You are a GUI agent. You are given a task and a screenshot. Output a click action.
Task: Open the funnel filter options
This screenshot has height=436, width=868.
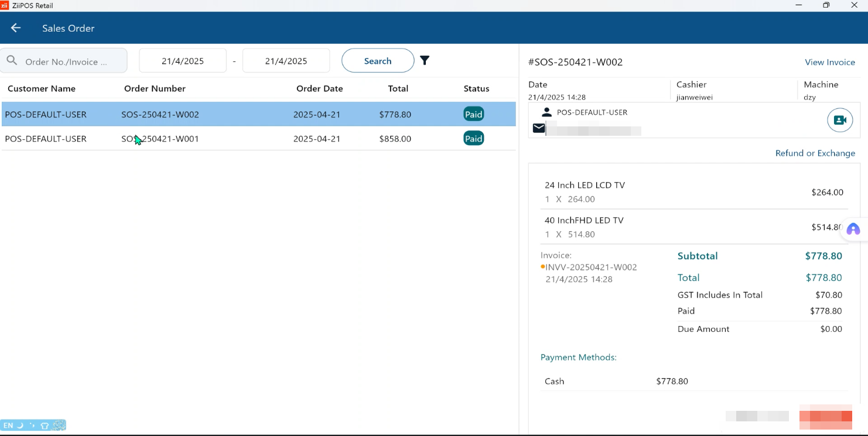pyautogui.click(x=425, y=60)
